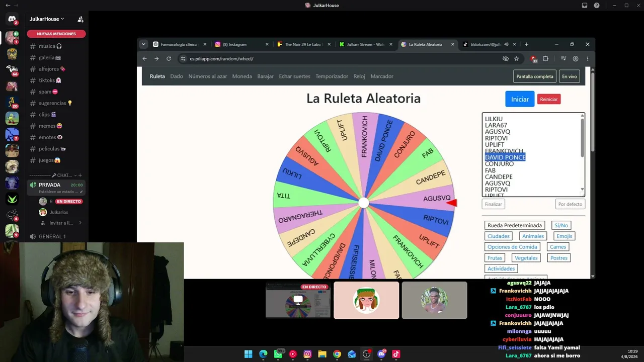Open the sugerencias channel

coord(56,103)
